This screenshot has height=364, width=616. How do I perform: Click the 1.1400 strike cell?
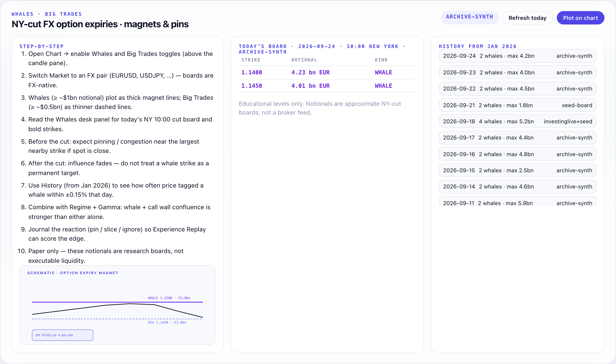252,72
